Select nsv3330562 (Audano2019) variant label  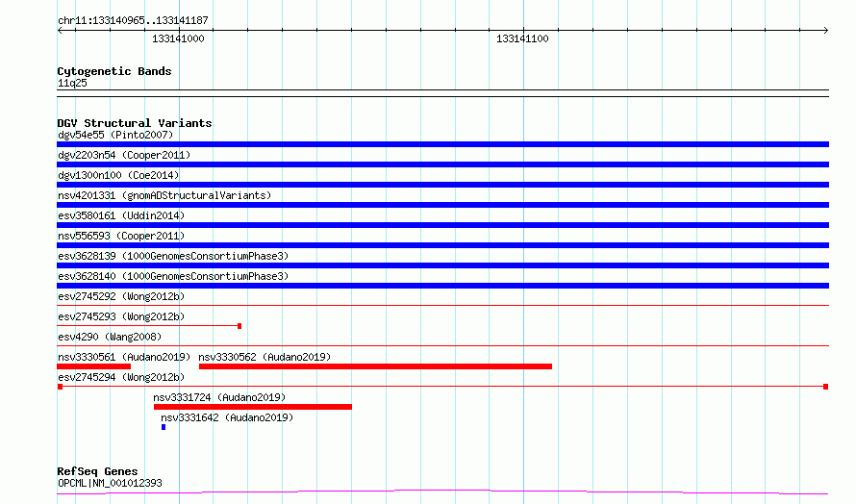[x=264, y=357]
